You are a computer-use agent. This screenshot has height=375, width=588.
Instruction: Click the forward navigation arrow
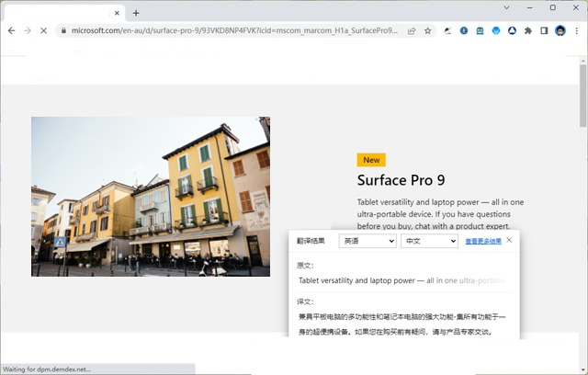[x=28, y=30]
